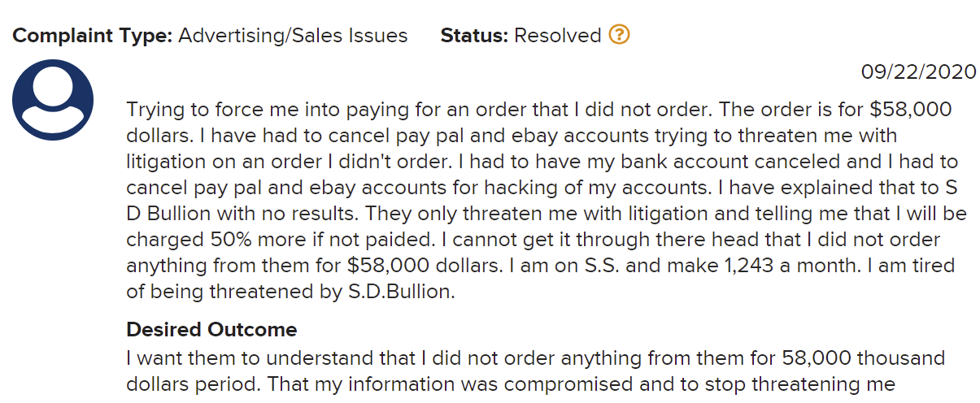Click the "58,000 thousand" text in Desired Outcome
980x403 pixels.
(x=864, y=357)
